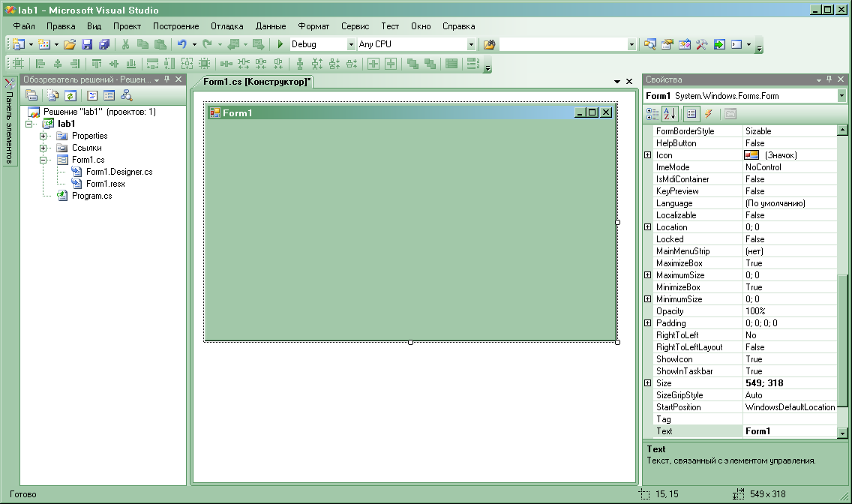852x504 pixels.
Task: Select Form1.Designer.cs in the solution tree
Action: (x=119, y=172)
